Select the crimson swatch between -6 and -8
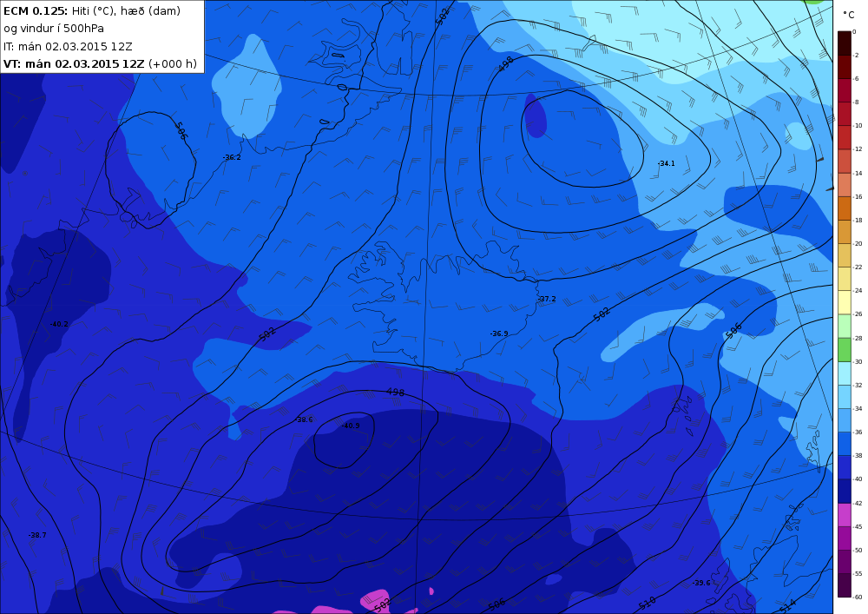 point(845,90)
